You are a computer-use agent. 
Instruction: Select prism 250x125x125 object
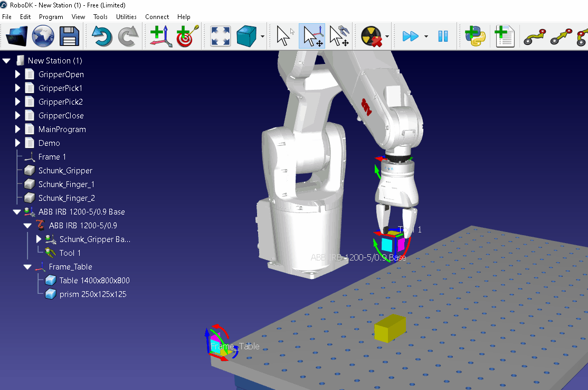tap(93, 294)
